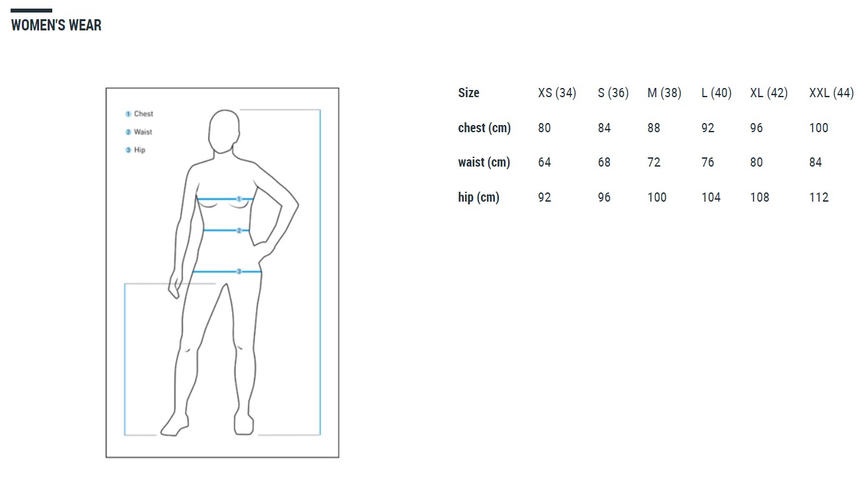Screen dimensions: 868x482
Task: Click the hip value 112 for XXL
Action: coord(818,198)
